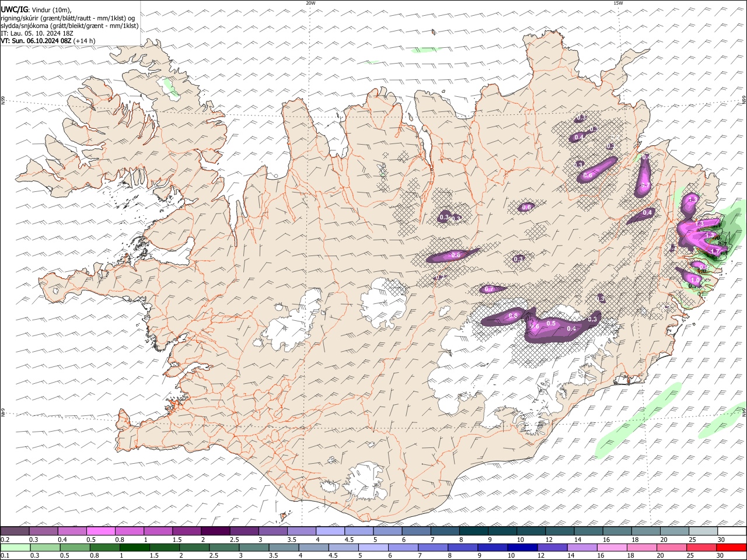
Task: Click the '15W' longitude label
Action: [x=618, y=3]
